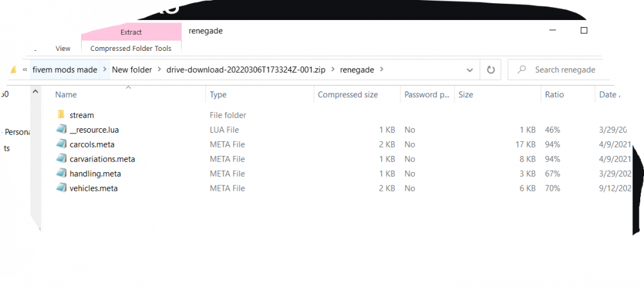Sort files by Compressed size column
644x288 pixels.
[x=348, y=95]
